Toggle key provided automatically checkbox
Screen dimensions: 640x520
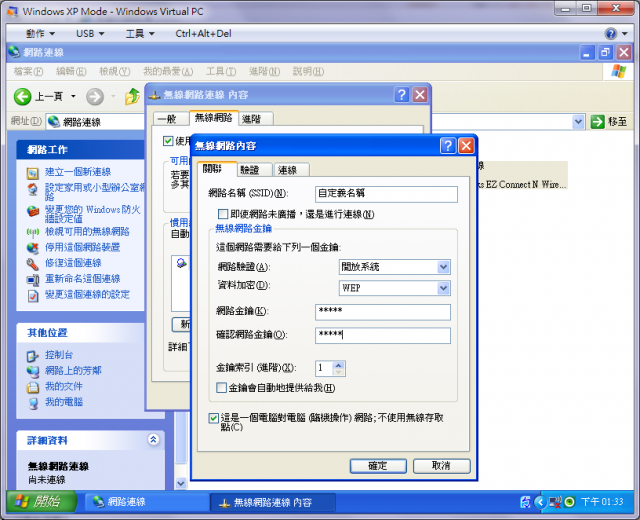coord(221,387)
